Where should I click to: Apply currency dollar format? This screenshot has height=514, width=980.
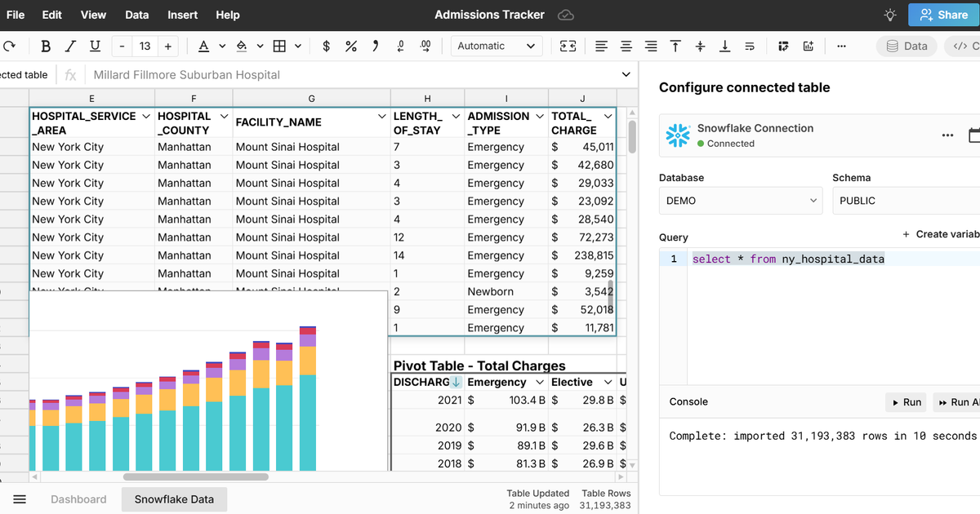(x=327, y=47)
